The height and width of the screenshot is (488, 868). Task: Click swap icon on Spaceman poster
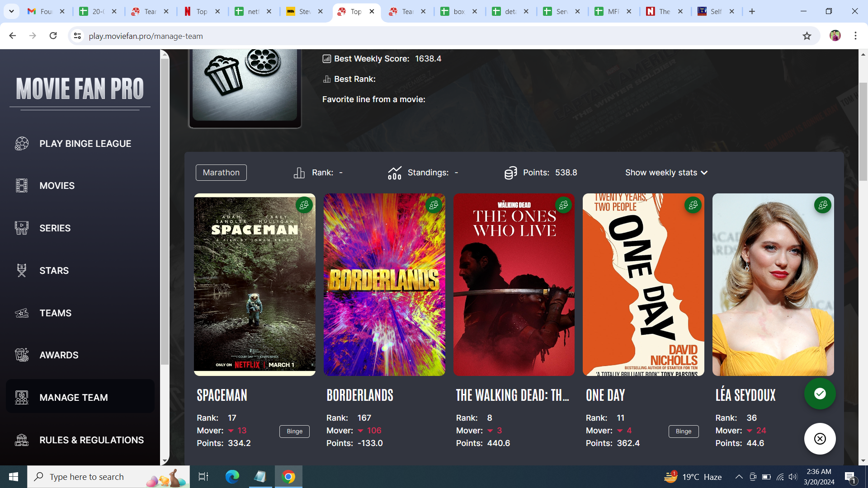point(304,205)
